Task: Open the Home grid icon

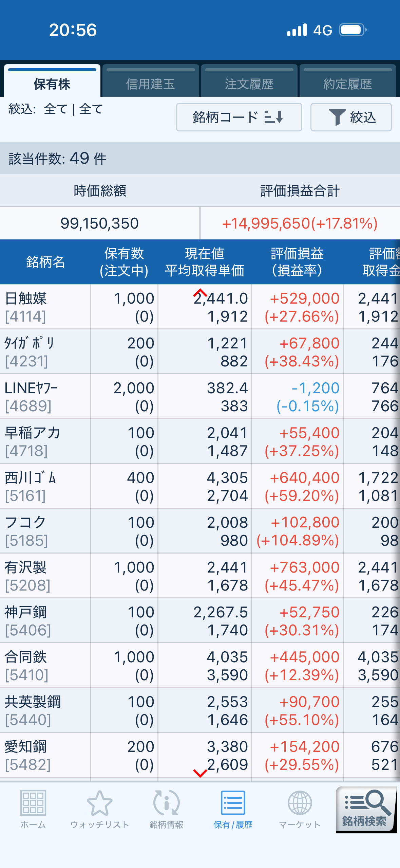Action: coord(33,803)
